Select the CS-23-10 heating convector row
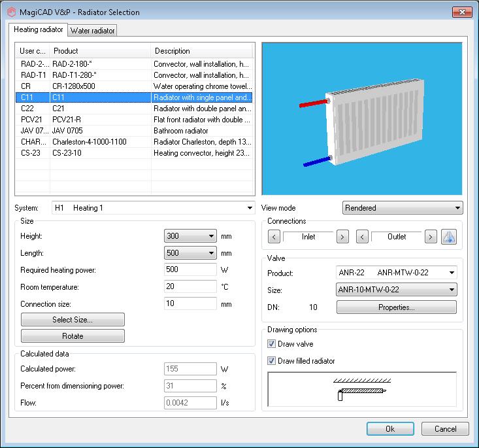The image size is (479, 448). pyautogui.click(x=134, y=153)
